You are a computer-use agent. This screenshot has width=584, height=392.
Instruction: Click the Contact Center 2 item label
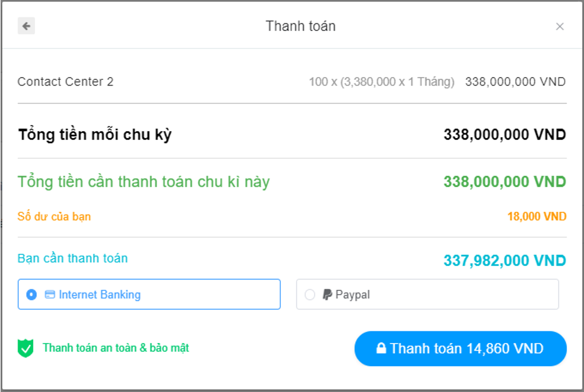[x=65, y=82]
